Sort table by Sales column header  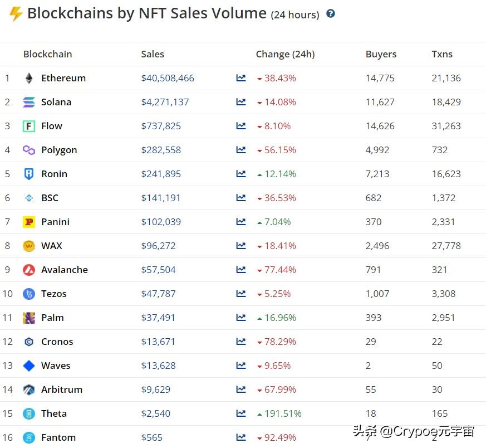pos(153,54)
